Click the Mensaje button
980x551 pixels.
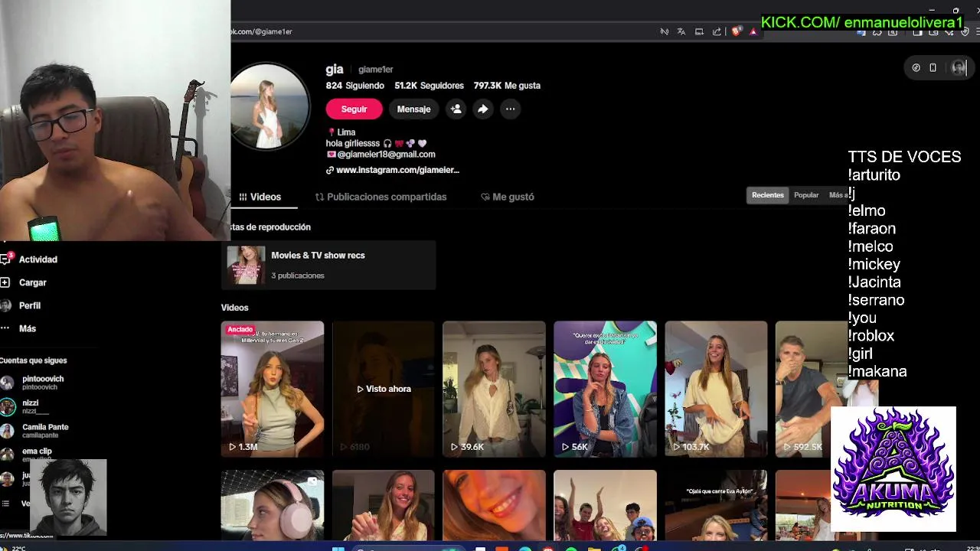[413, 109]
